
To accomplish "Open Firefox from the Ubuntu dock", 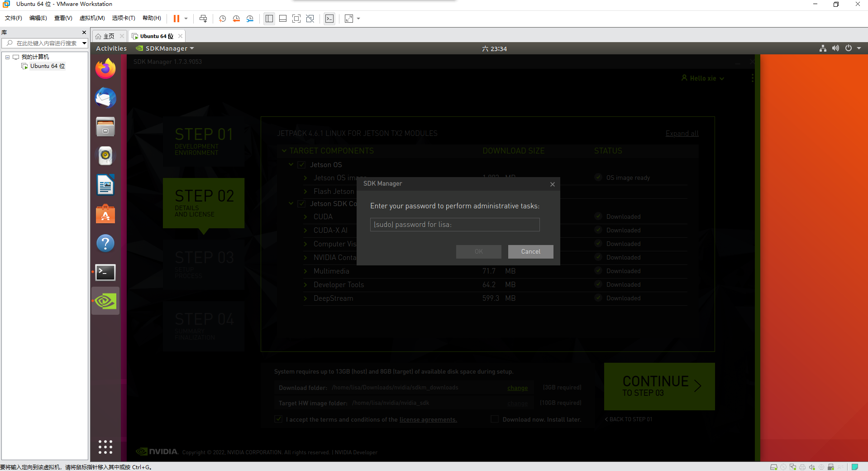I will click(x=105, y=69).
